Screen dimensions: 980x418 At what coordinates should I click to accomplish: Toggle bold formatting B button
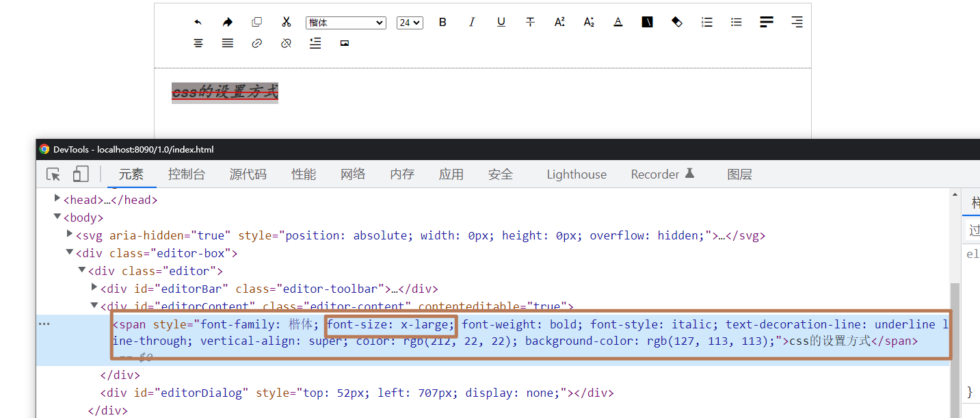[x=442, y=22]
